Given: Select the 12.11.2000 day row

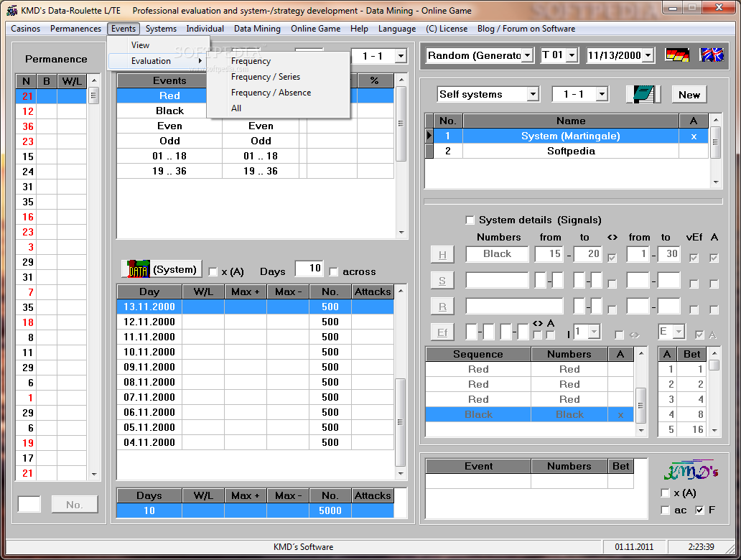Looking at the screenshot, I should (x=255, y=322).
